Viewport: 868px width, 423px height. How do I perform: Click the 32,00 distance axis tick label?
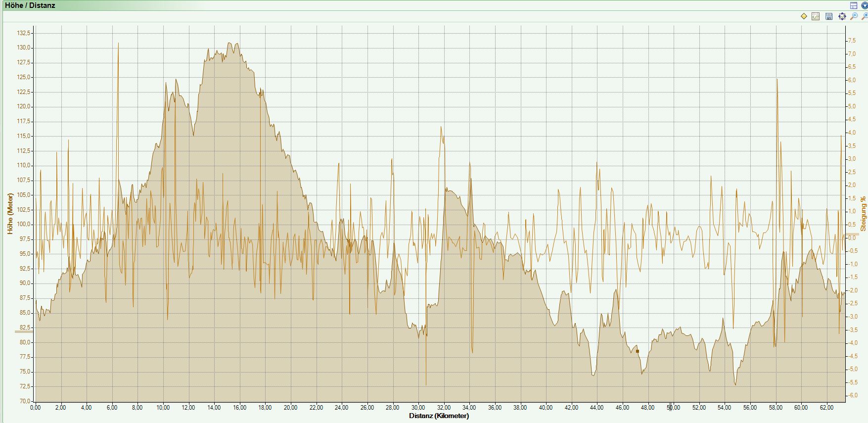(444, 408)
